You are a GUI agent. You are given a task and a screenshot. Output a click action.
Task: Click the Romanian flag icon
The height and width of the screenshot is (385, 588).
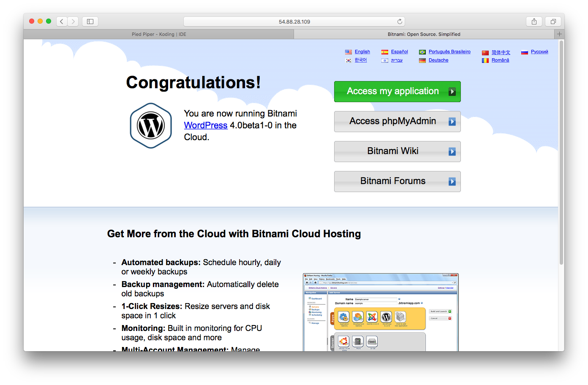(x=485, y=60)
